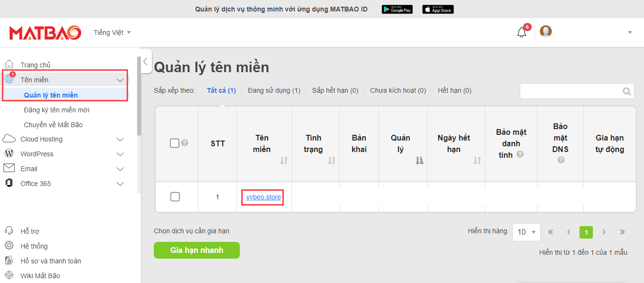Collapse the left sidebar panel

(147, 61)
